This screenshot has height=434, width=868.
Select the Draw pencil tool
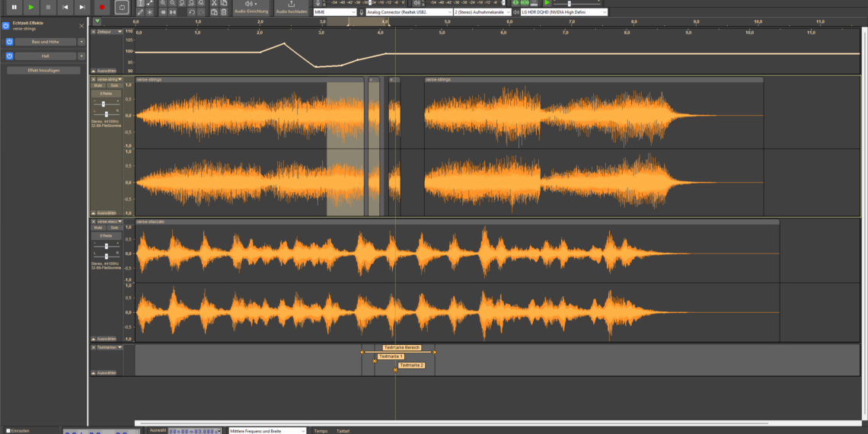140,12
